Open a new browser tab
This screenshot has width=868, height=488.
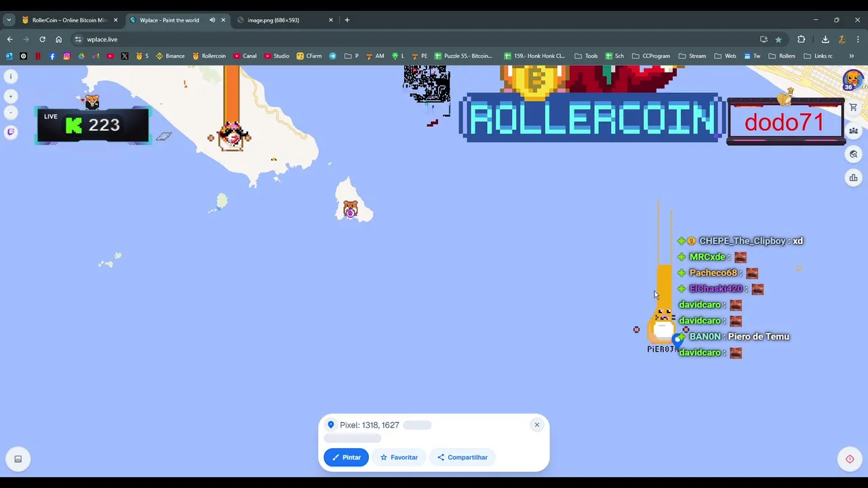tap(347, 20)
